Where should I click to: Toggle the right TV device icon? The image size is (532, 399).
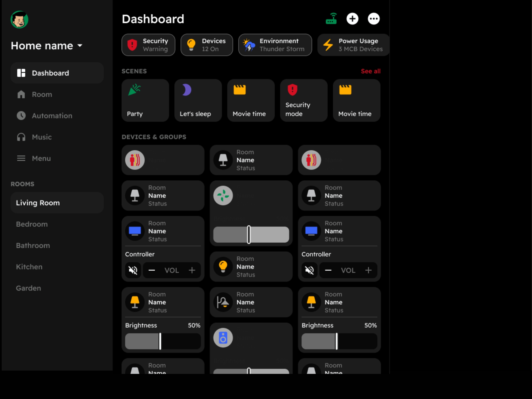(x=311, y=231)
